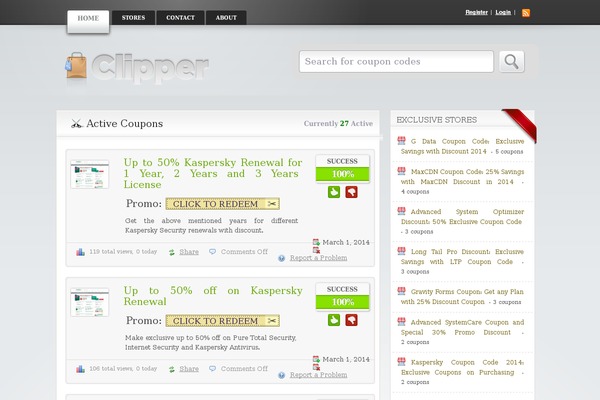The image size is (600, 400).
Task: Open Gravity Forms Coupon store link
Action: (463, 297)
